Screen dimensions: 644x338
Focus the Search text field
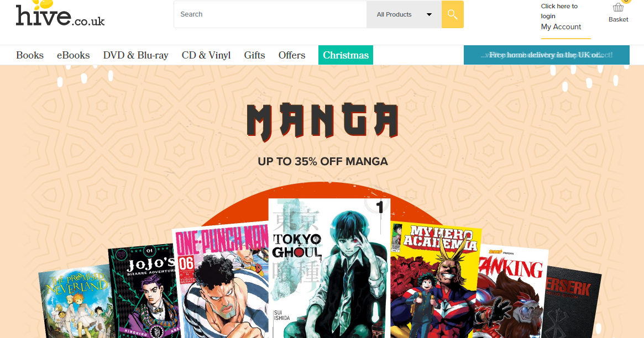(x=270, y=14)
